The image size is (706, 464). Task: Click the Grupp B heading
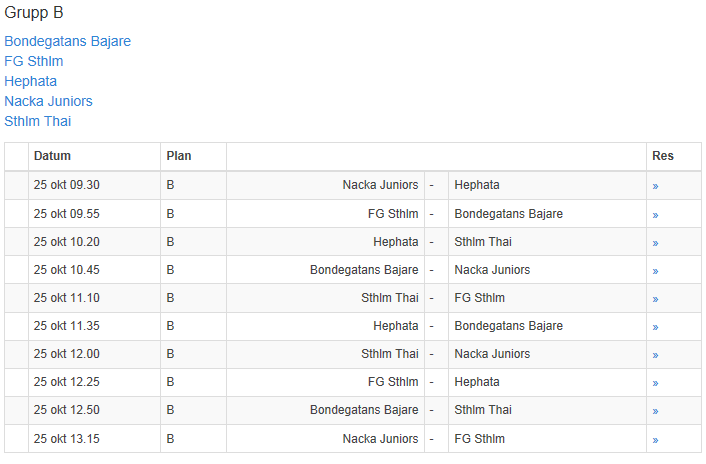34,13
